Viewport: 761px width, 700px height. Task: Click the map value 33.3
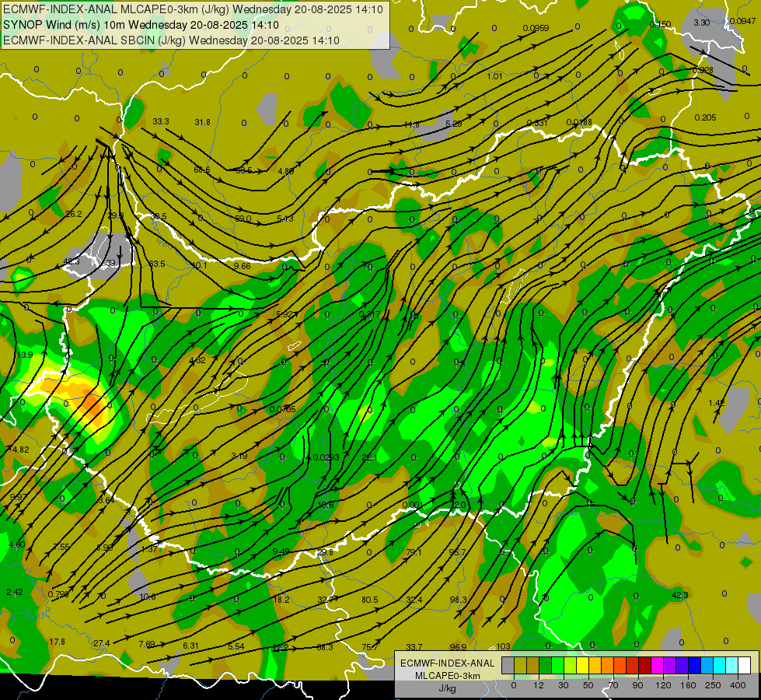(161, 121)
